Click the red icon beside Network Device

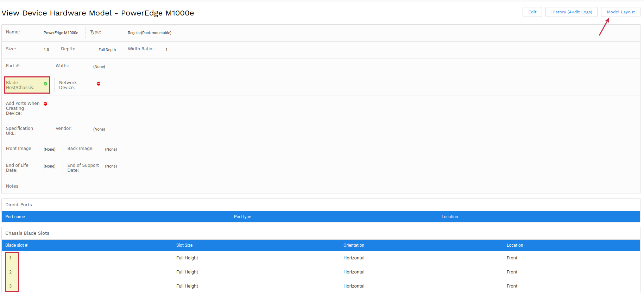[x=99, y=84]
